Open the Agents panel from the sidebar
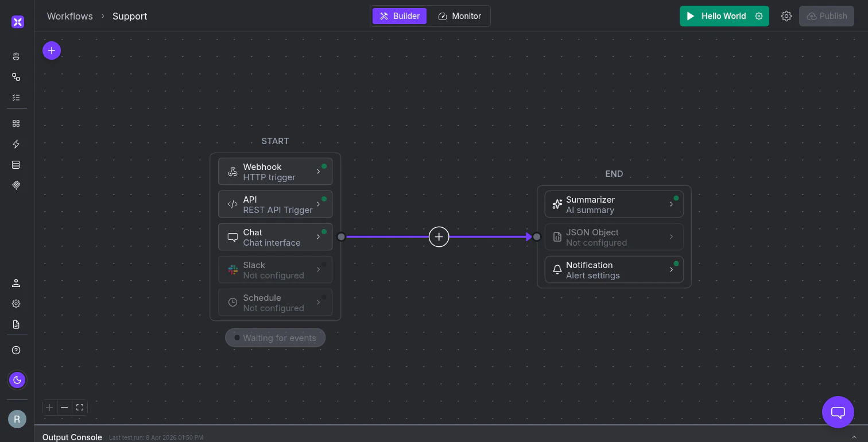 (x=16, y=56)
